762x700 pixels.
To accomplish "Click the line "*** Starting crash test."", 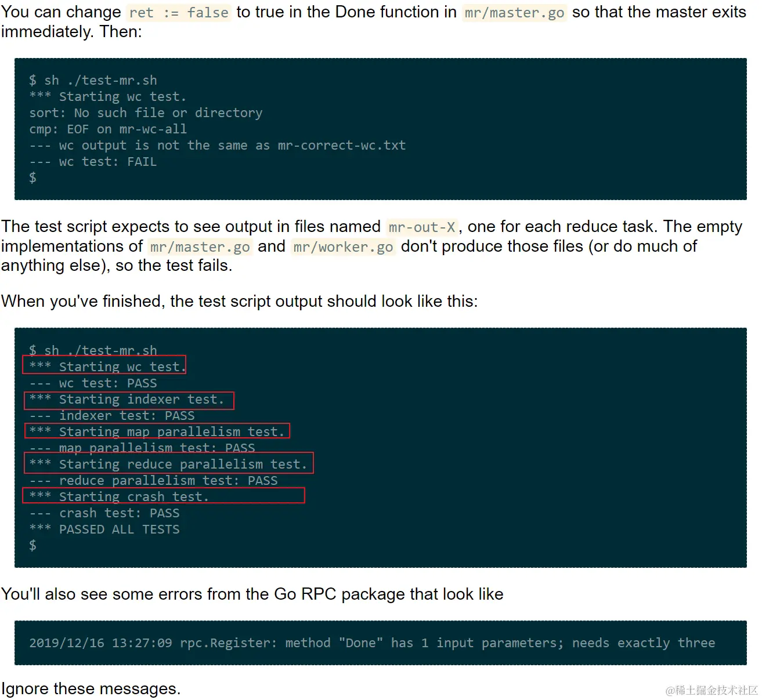I will [119, 497].
